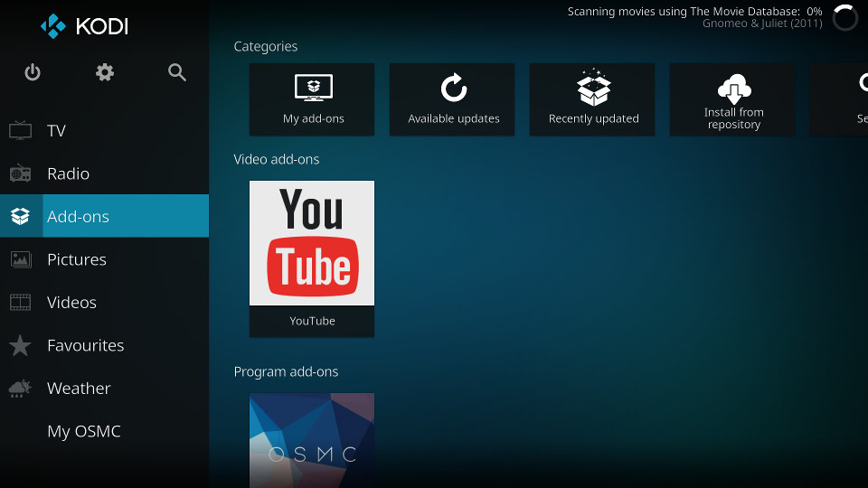
Task: Launch the YouTube video add-on
Action: tap(312, 259)
